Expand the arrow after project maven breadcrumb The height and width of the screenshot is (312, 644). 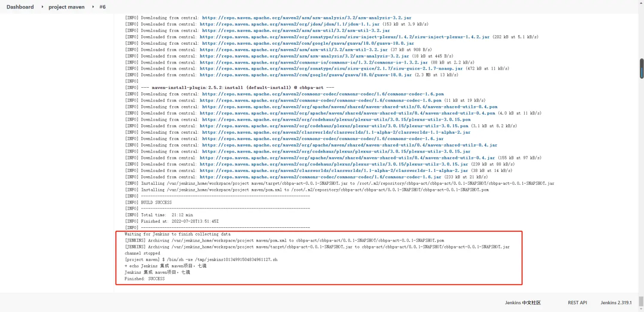93,7
